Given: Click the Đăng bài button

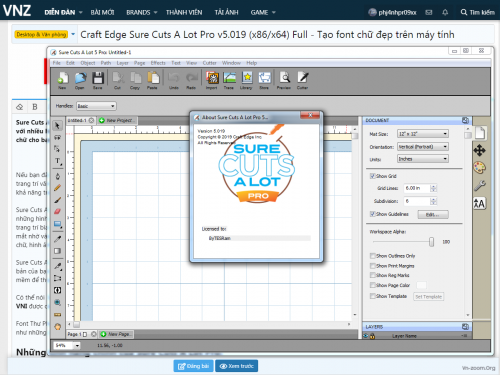Looking at the screenshot, I should (194, 366).
